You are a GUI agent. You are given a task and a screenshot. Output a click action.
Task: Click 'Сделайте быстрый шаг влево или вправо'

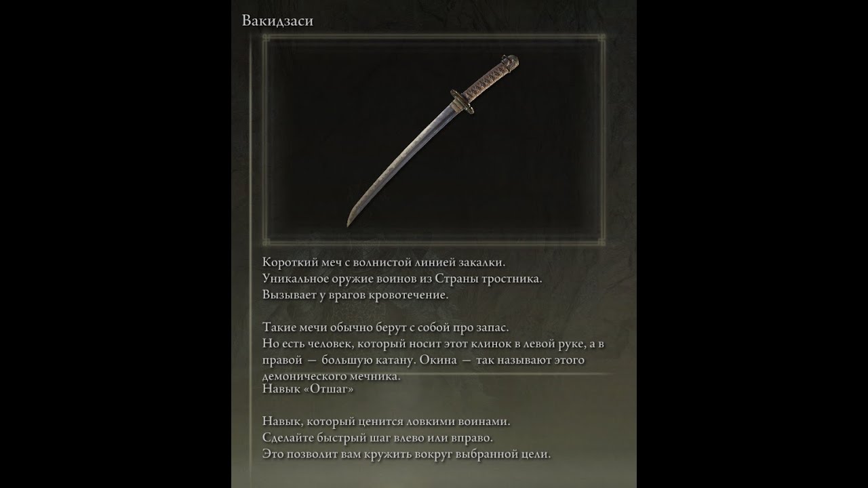[x=377, y=438]
